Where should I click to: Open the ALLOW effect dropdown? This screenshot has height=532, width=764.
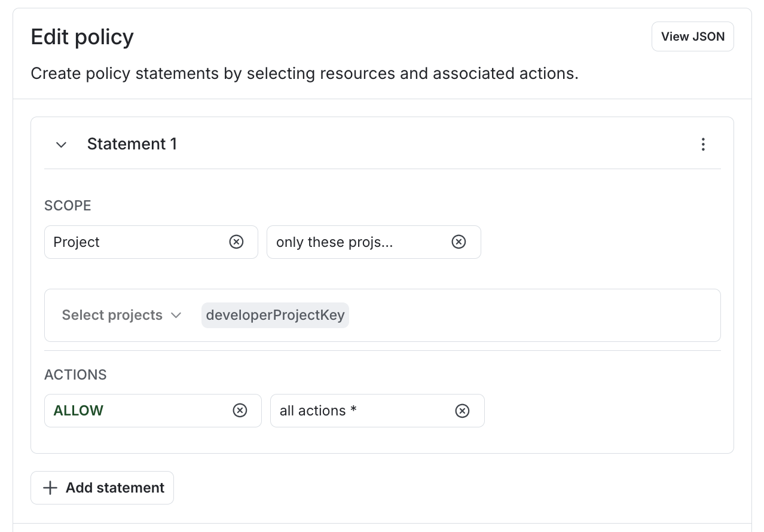coord(120,411)
